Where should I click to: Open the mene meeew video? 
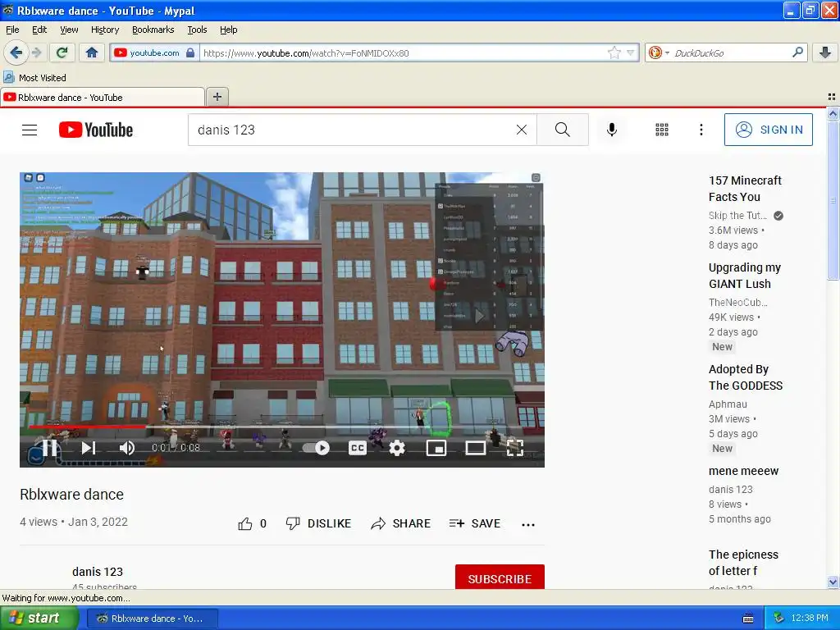pyautogui.click(x=743, y=471)
